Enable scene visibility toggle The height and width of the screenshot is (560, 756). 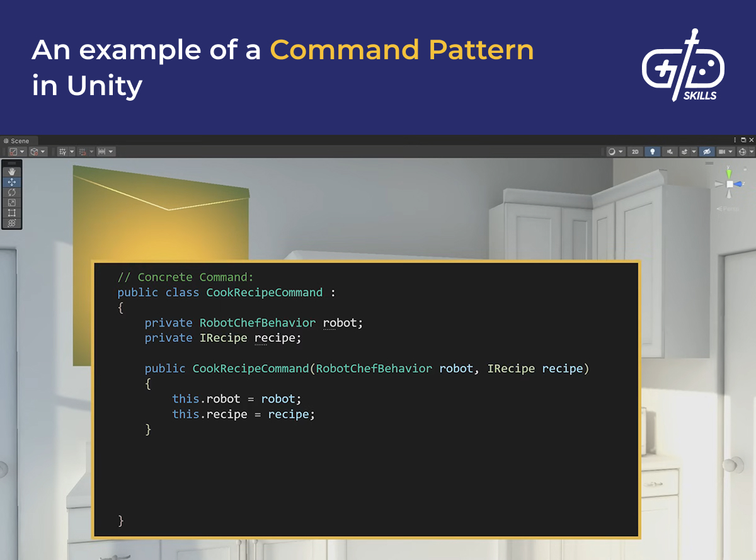[x=707, y=152]
